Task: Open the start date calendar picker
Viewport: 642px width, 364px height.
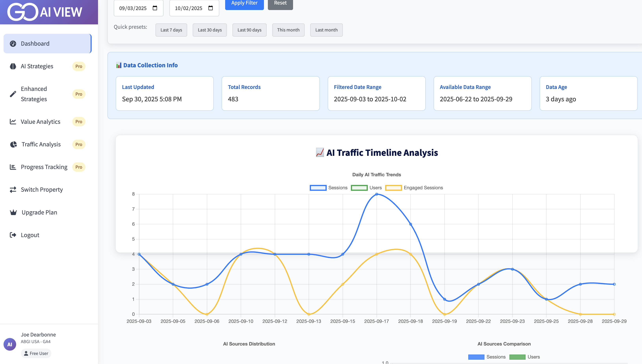Action: tap(155, 8)
